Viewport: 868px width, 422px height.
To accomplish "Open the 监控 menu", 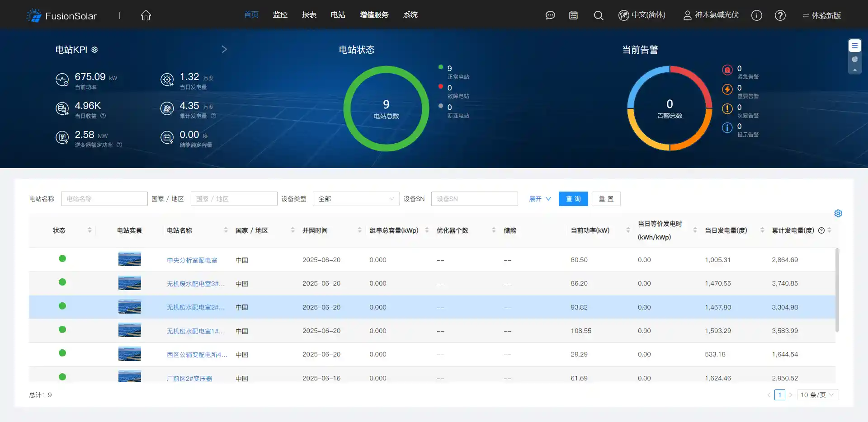I will 280,15.
